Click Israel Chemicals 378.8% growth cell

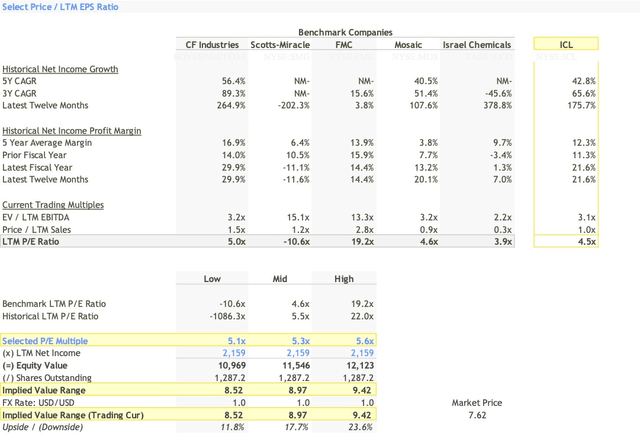497,105
